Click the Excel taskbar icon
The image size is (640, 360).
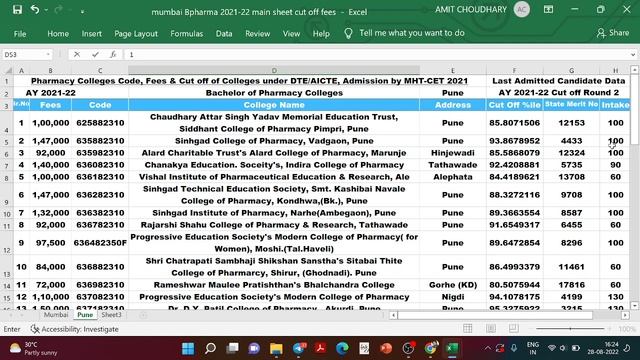pyautogui.click(x=452, y=348)
